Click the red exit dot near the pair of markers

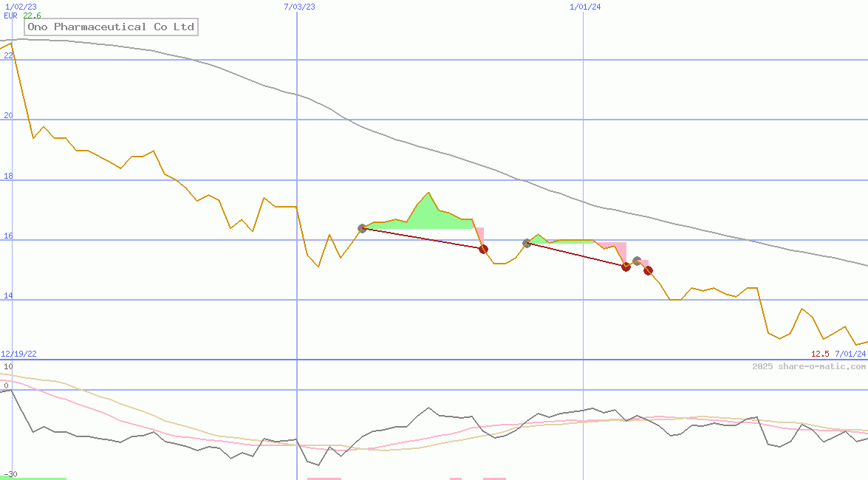tap(626, 267)
